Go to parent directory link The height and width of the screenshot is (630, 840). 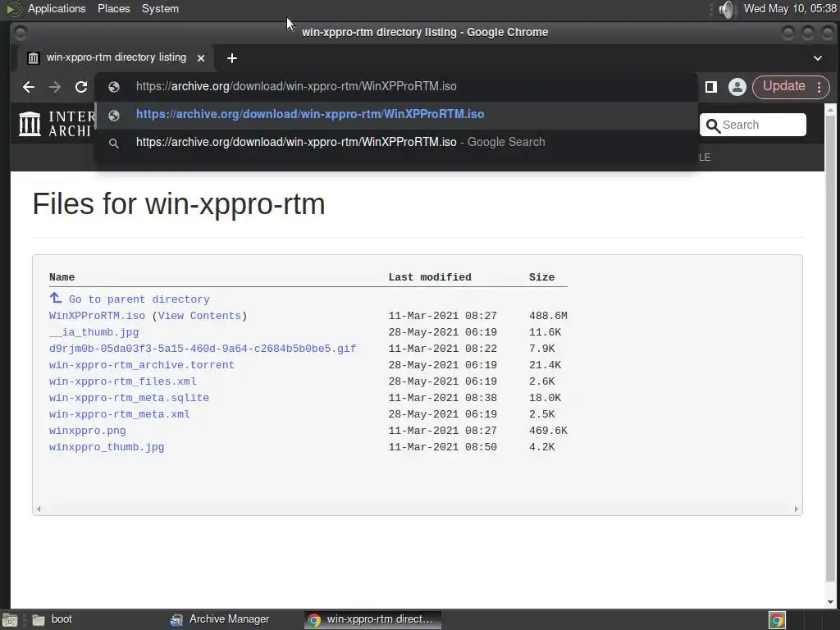tap(139, 299)
